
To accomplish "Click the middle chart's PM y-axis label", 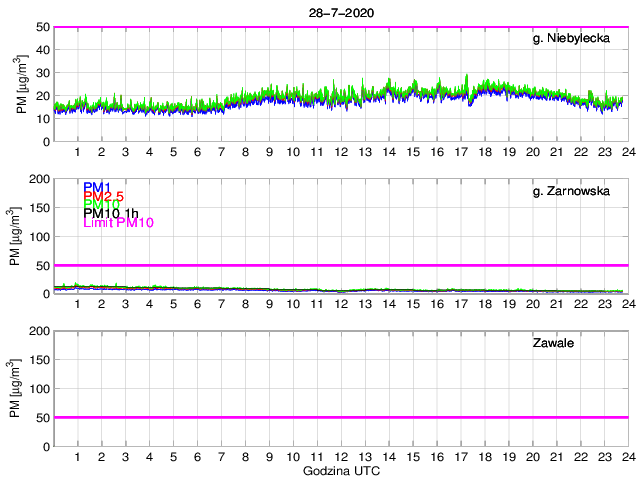I will pos(14,236).
